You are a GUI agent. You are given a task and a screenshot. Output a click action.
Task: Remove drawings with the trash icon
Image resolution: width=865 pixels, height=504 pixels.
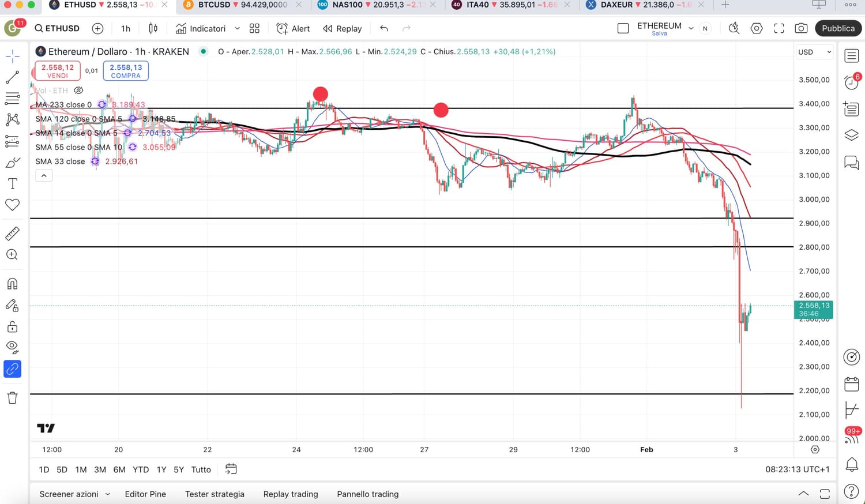tap(12, 397)
